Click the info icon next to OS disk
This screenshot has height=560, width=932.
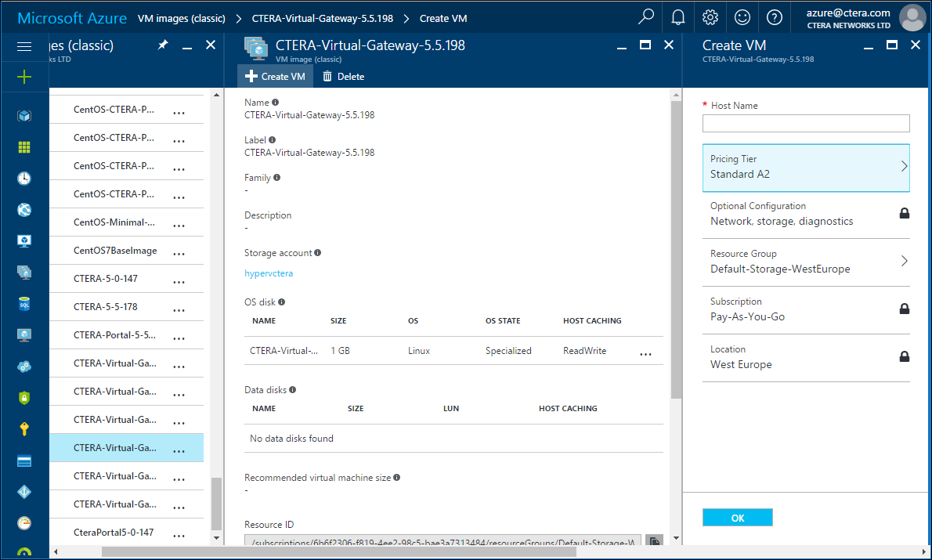(282, 302)
